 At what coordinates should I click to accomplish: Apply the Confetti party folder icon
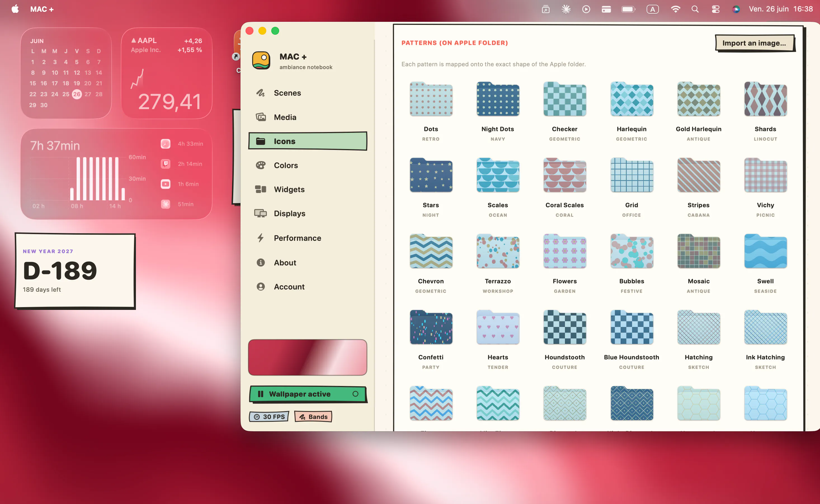(x=431, y=327)
